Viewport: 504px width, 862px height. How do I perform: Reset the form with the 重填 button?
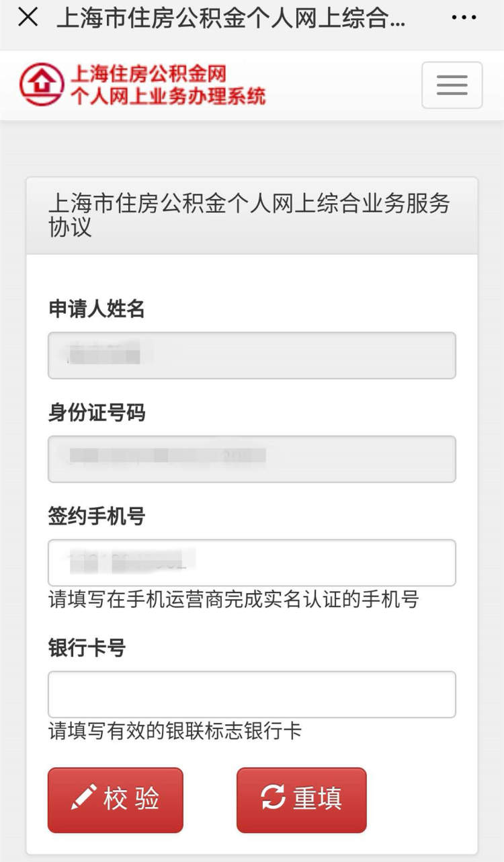click(302, 800)
